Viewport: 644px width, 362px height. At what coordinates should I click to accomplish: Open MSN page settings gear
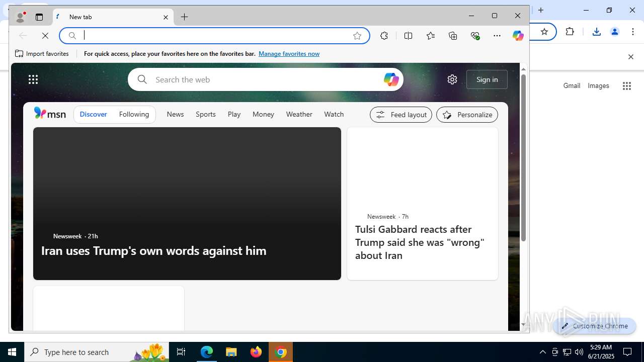[452, 79]
